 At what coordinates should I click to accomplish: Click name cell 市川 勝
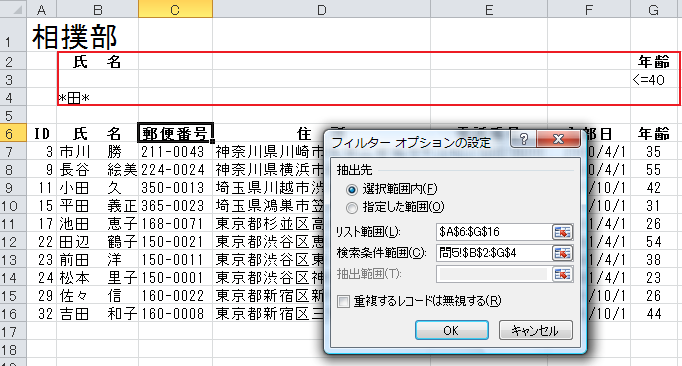point(97,151)
